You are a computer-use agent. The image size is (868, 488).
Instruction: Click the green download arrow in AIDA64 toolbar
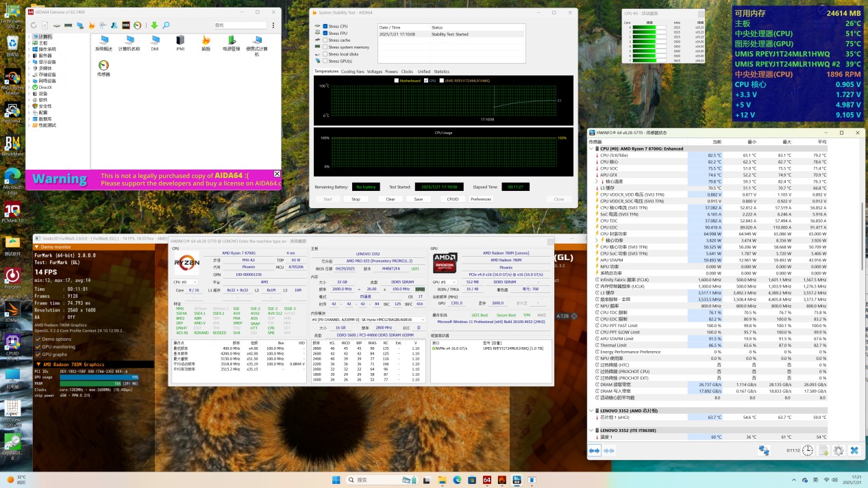[154, 25]
